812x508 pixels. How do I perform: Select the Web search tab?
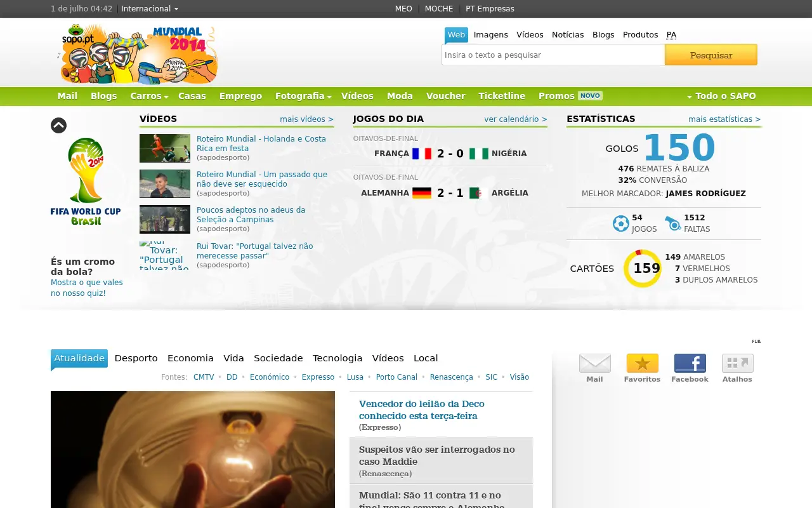(456, 35)
